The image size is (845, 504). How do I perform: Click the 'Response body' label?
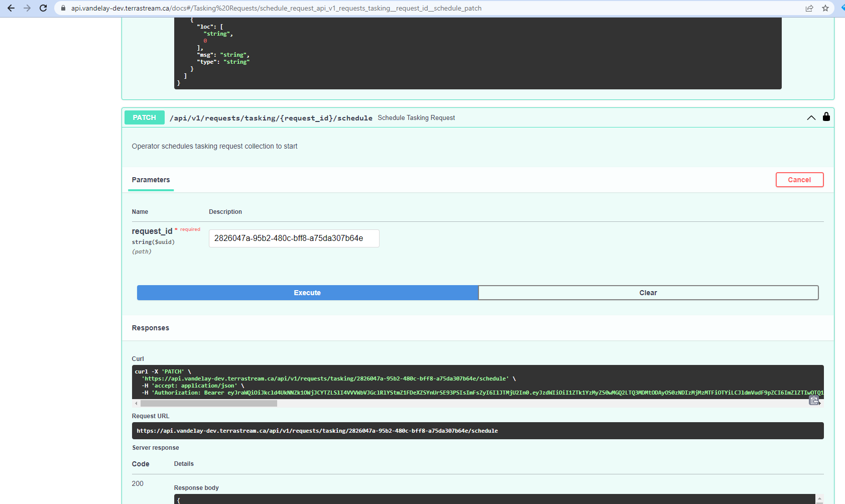196,488
